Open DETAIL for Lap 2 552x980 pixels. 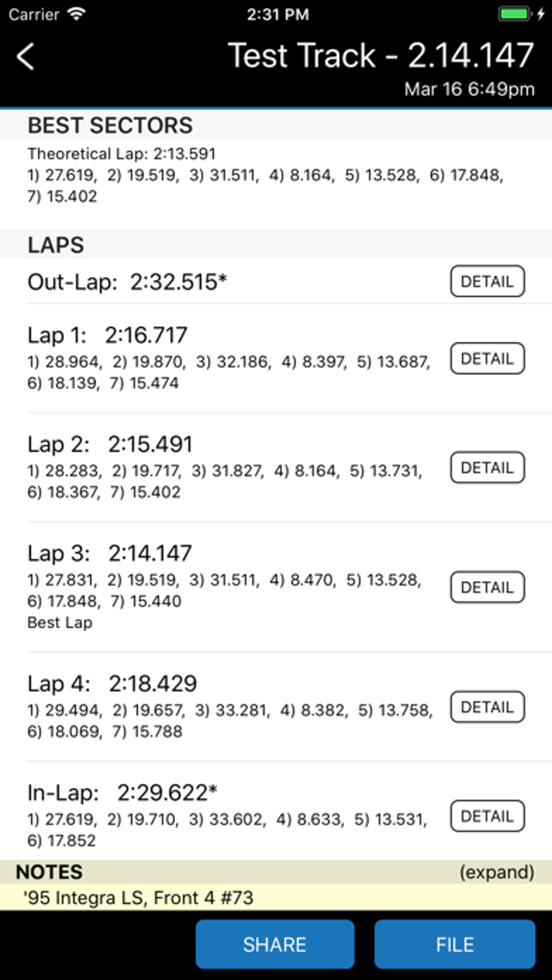tap(487, 468)
